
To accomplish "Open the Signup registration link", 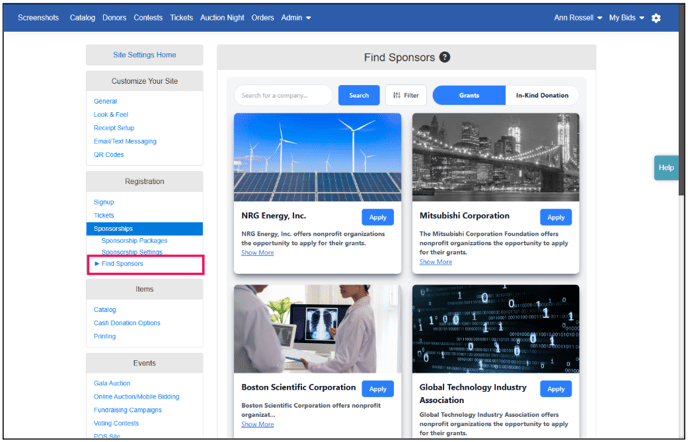I will [x=104, y=202].
